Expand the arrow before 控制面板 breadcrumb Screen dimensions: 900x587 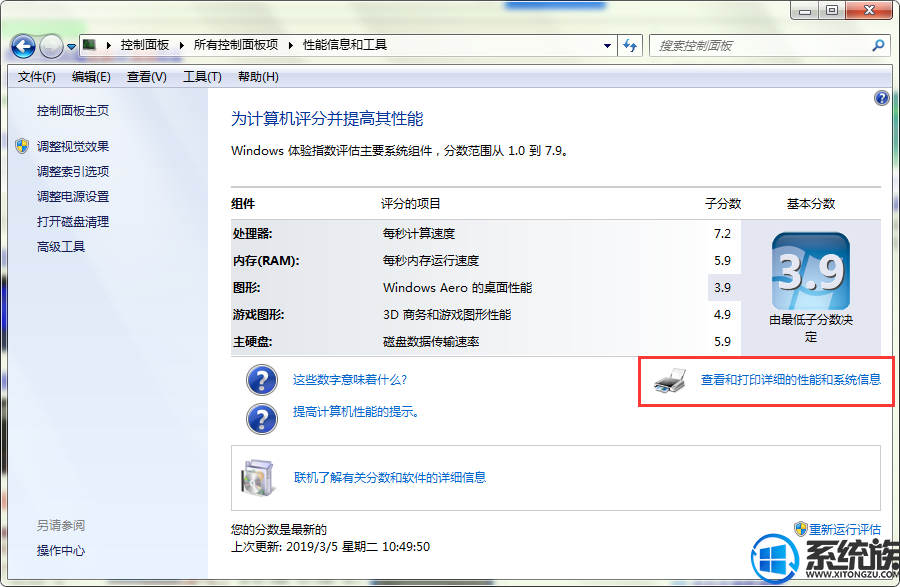(108, 45)
